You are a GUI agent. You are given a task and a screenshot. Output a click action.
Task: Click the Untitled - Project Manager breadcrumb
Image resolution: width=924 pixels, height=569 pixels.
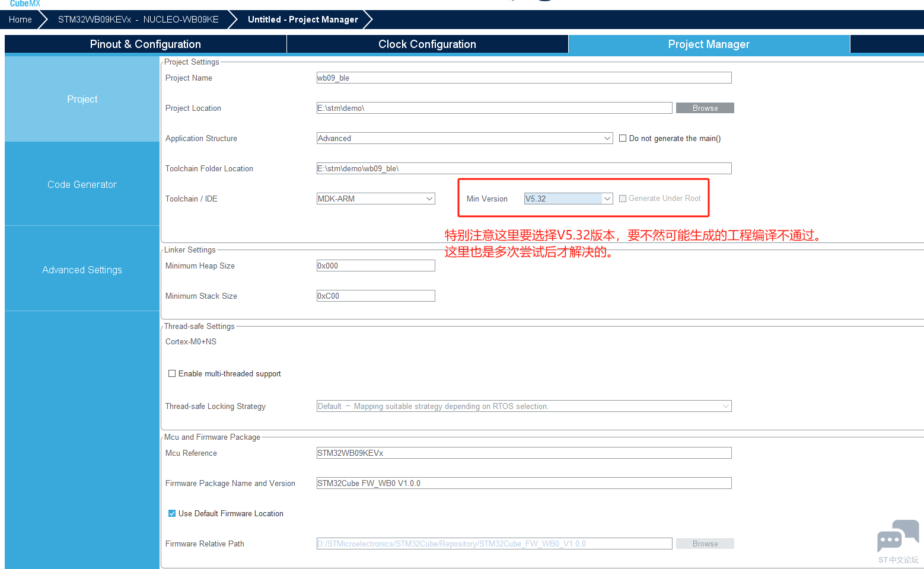[x=303, y=20]
